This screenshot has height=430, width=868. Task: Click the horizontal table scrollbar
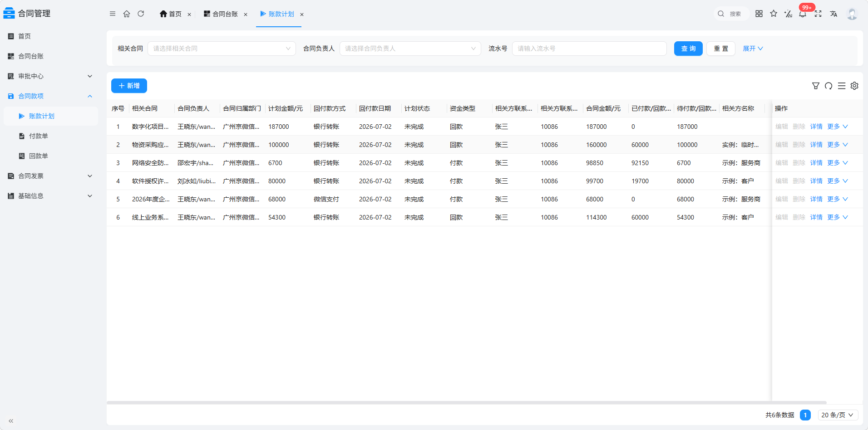point(467,402)
